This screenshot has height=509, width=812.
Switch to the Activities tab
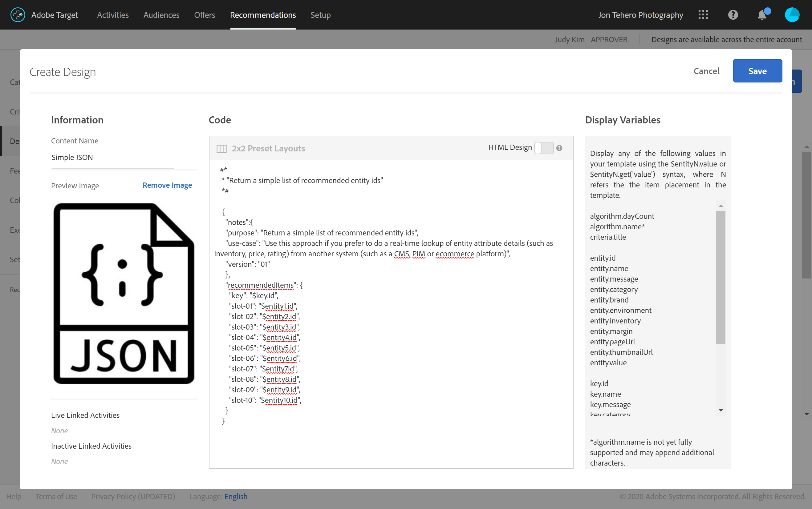pos(112,15)
